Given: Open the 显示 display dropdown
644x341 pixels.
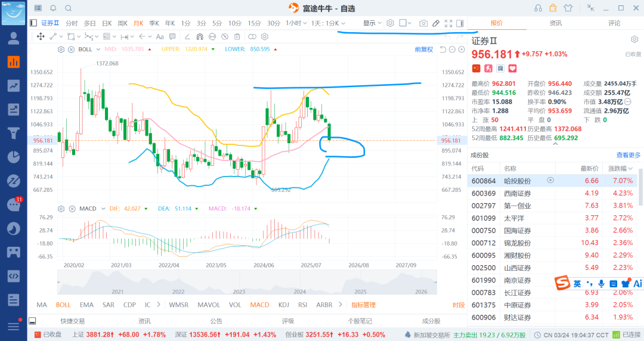Looking at the screenshot, I should (372, 23).
